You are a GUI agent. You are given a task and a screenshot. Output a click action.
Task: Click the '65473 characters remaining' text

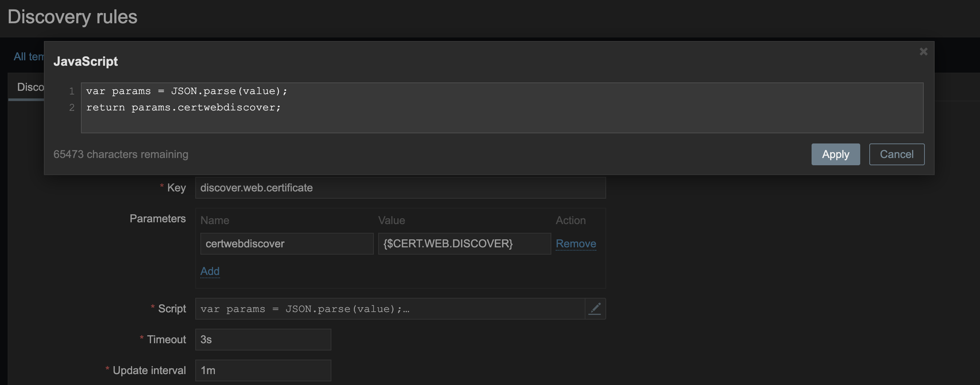[121, 154]
